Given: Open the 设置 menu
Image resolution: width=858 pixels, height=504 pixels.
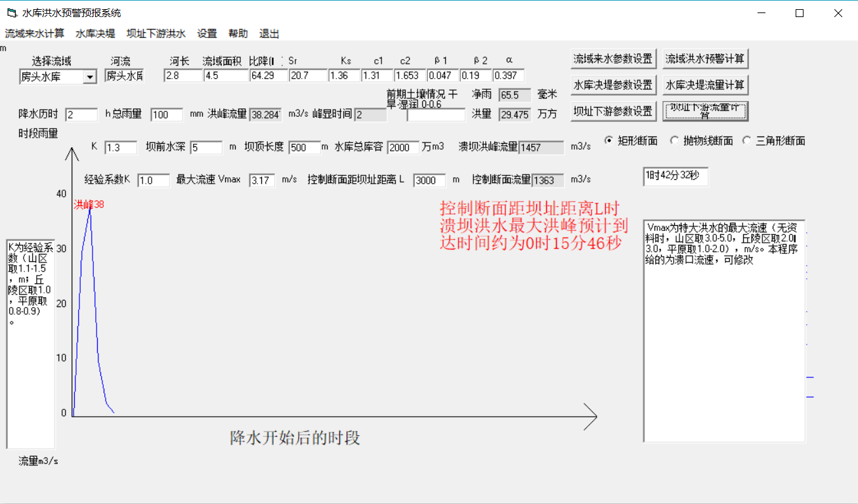Looking at the screenshot, I should 207,34.
